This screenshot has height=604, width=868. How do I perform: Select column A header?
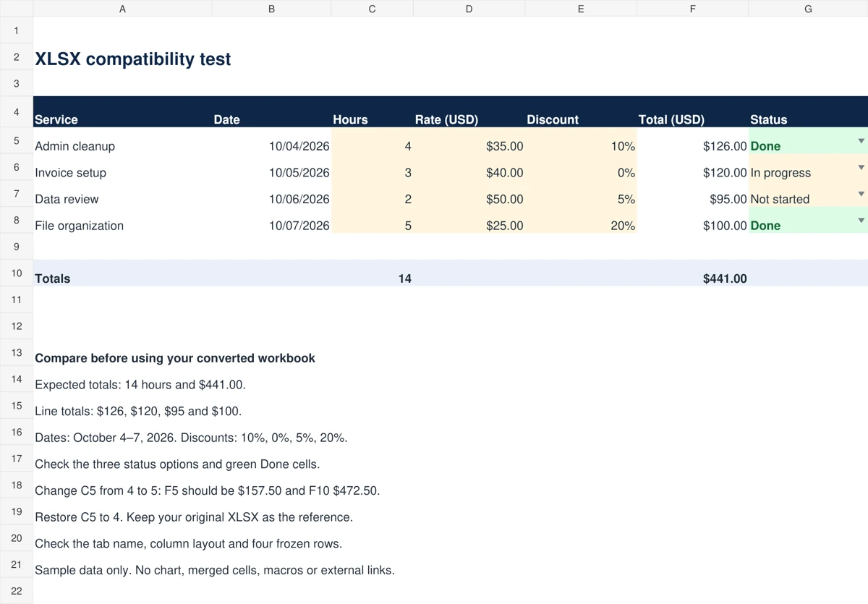(x=122, y=9)
